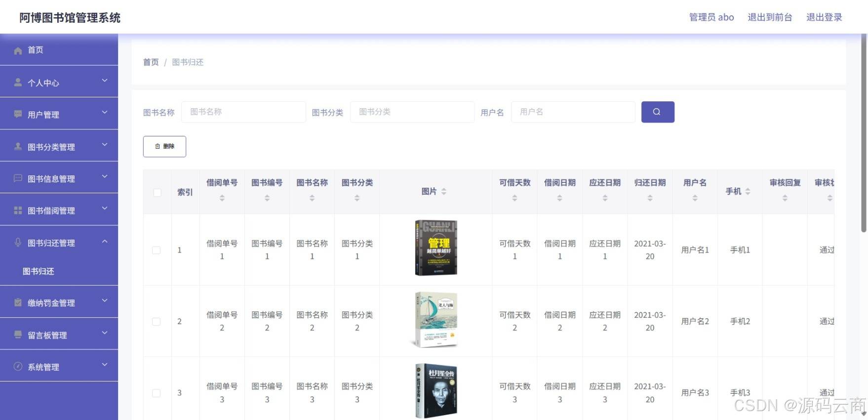This screenshot has height=420, width=868.
Task: Click the icon beside 图书分类管理
Action: point(18,146)
